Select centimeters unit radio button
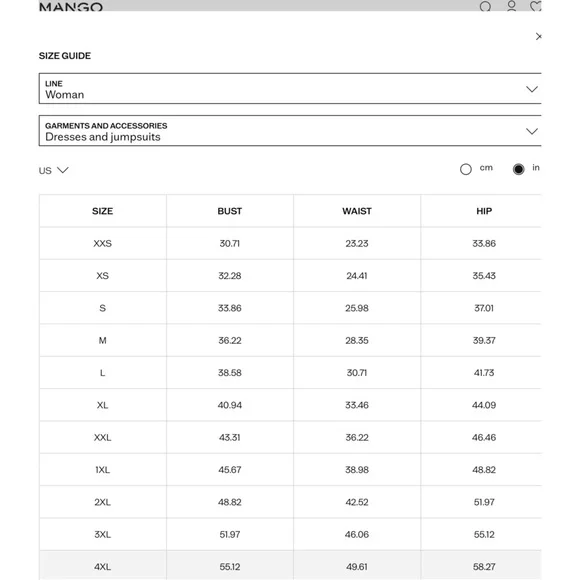Image resolution: width=580 pixels, height=580 pixels. (x=466, y=169)
